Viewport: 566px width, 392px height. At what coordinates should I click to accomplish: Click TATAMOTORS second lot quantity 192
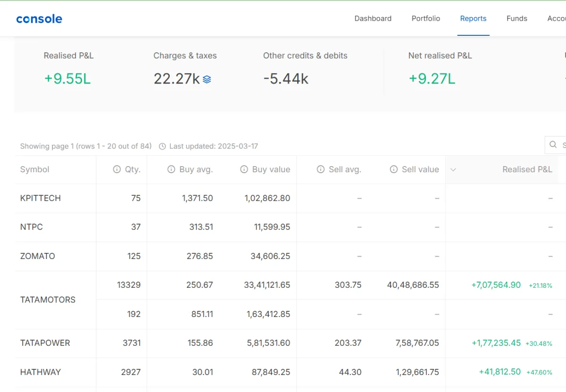tap(134, 314)
